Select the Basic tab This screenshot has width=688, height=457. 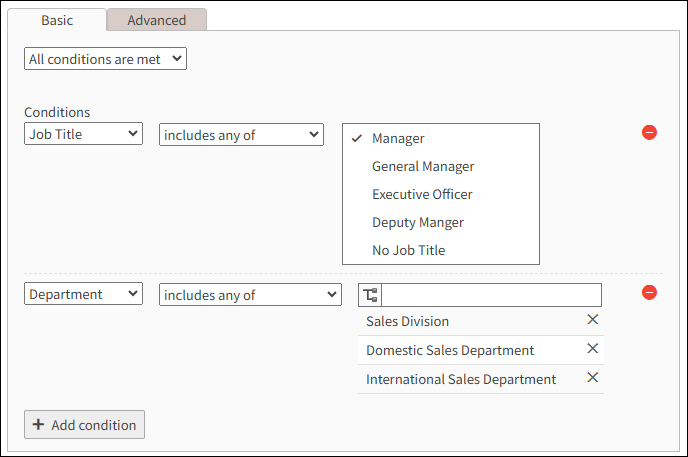57,20
